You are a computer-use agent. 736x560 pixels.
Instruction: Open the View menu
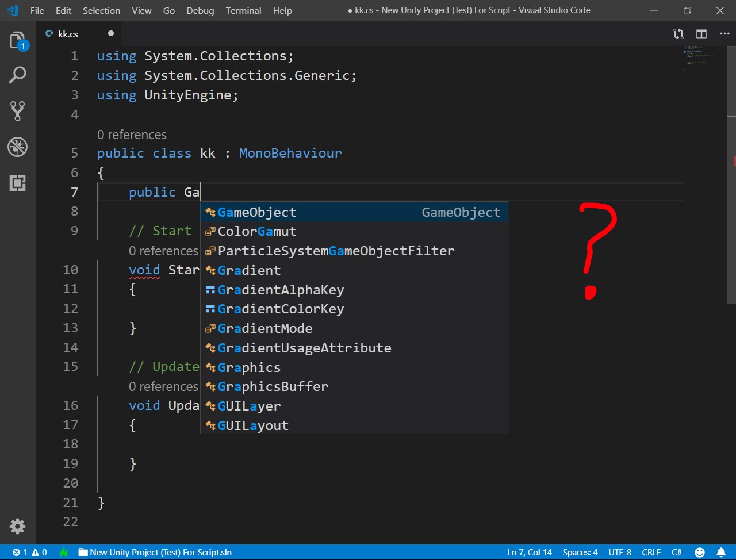tap(141, 10)
